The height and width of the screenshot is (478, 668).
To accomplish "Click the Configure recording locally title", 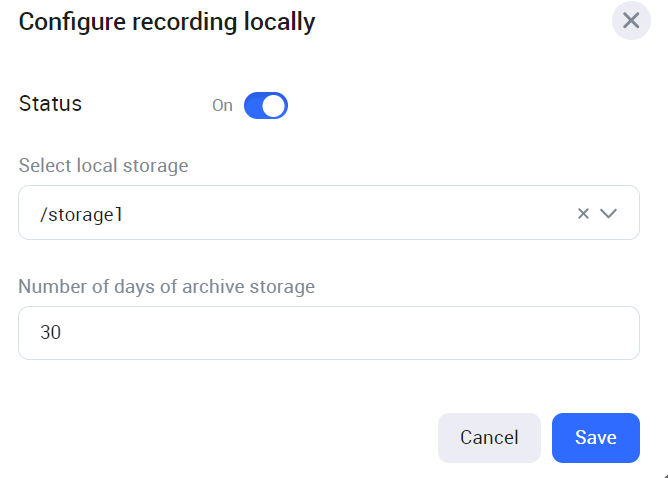I will 167,22.
